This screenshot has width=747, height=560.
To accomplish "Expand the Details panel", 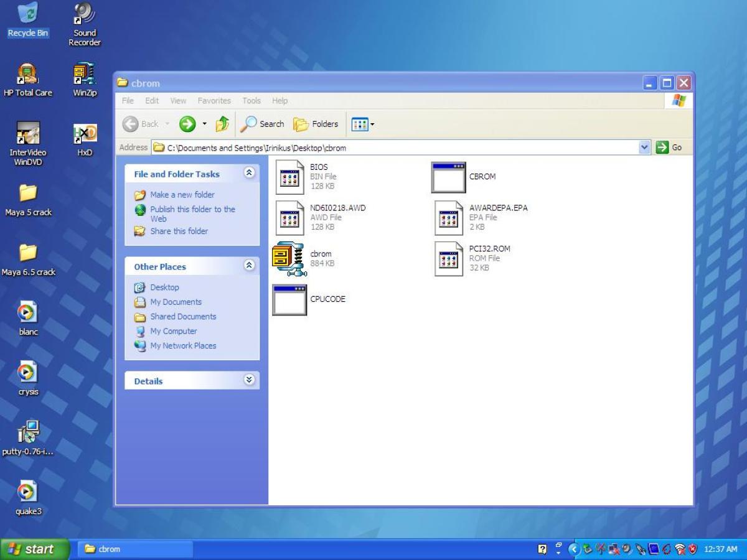I will tap(249, 380).
